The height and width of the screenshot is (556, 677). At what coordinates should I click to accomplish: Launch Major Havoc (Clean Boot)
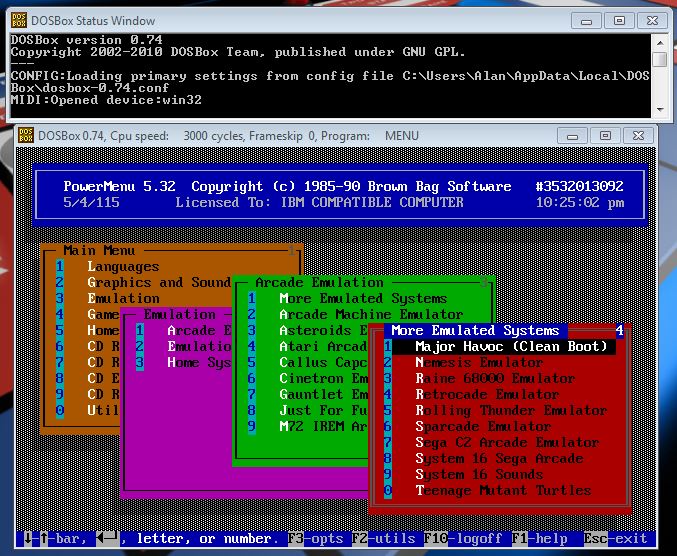click(x=511, y=347)
